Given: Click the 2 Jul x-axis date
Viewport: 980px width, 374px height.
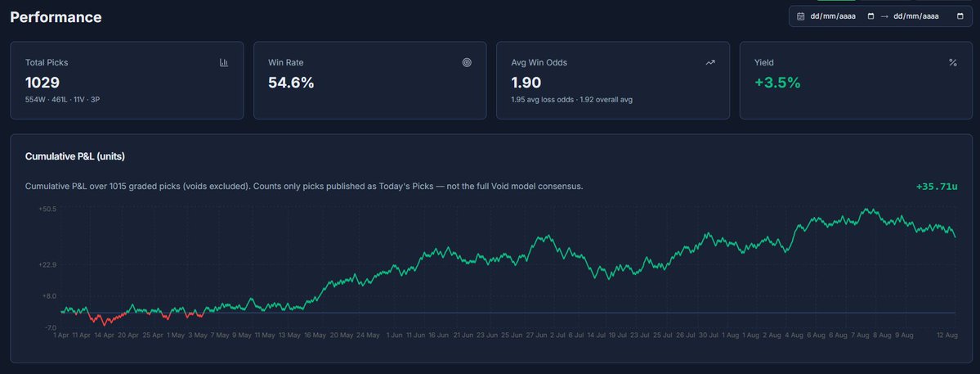Looking at the screenshot, I should pyautogui.click(x=557, y=336).
